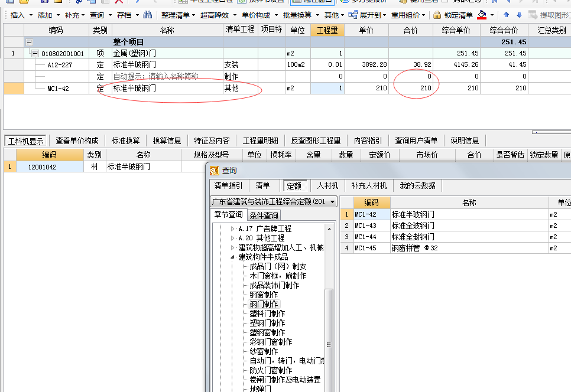The height and width of the screenshot is (392, 571).
Task: Click the 展开到 tree icon in toolbar
Action: [x=353, y=15]
